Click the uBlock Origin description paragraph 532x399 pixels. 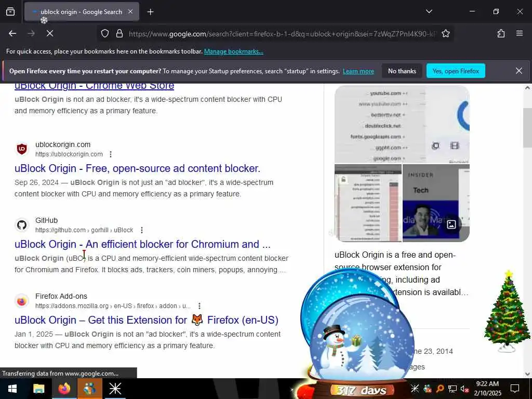[402, 273]
